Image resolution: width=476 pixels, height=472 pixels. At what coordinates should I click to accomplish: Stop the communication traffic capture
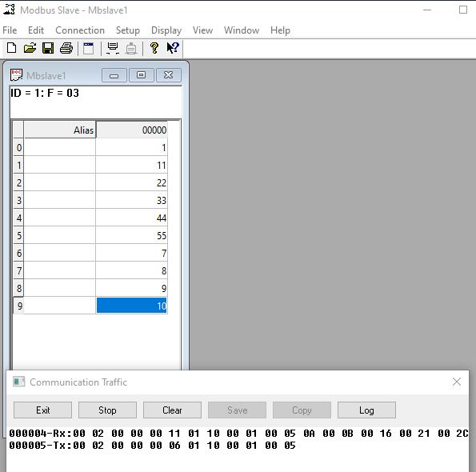click(107, 410)
